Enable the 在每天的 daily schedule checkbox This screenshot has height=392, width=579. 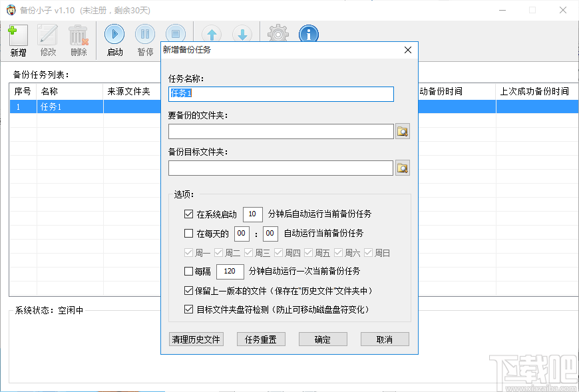(190, 234)
